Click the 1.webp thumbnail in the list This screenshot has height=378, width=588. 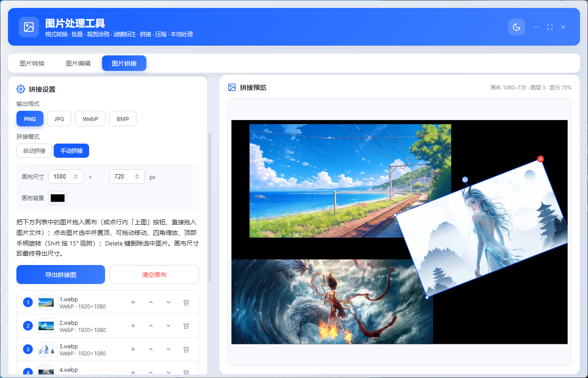pos(46,302)
